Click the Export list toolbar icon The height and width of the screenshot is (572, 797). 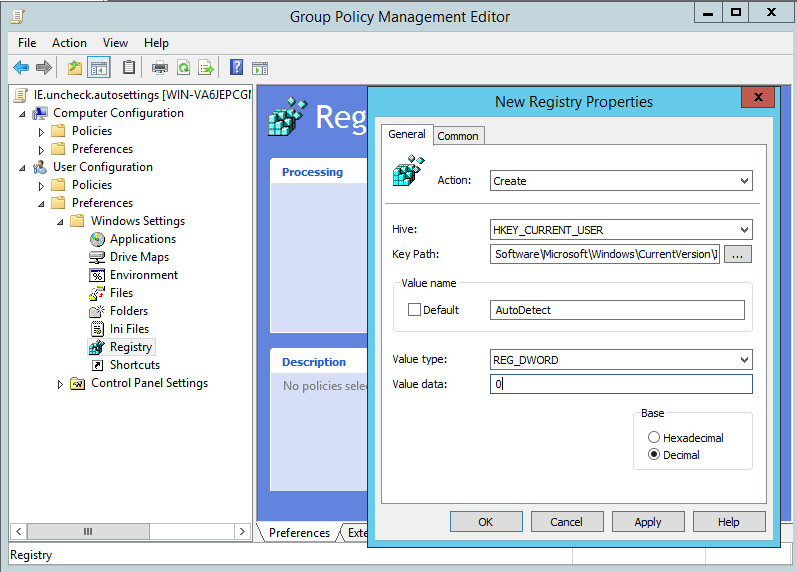tap(206, 67)
